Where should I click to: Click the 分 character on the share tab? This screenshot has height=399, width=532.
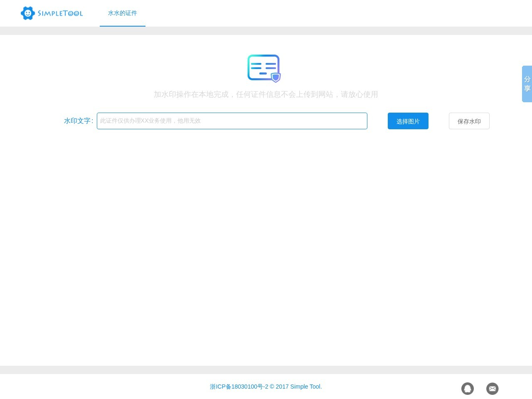pyautogui.click(x=527, y=79)
